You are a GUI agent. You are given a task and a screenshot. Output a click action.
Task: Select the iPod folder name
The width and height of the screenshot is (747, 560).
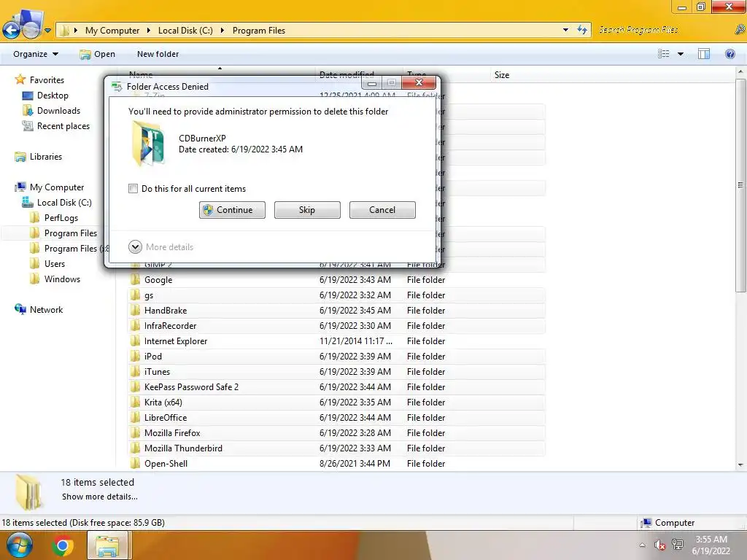pos(153,356)
